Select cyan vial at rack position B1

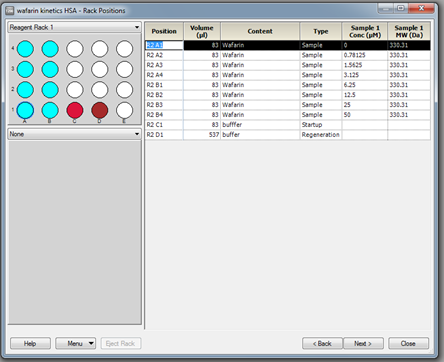coord(50,110)
